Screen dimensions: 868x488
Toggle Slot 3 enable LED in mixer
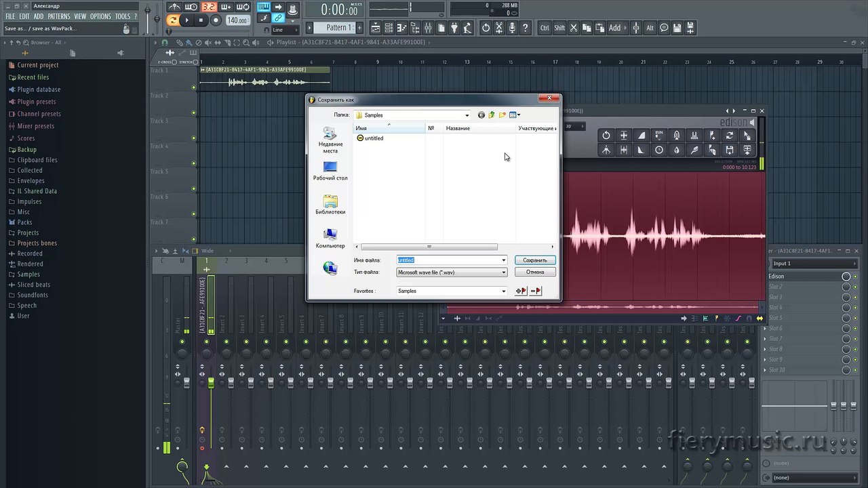pos(855,298)
